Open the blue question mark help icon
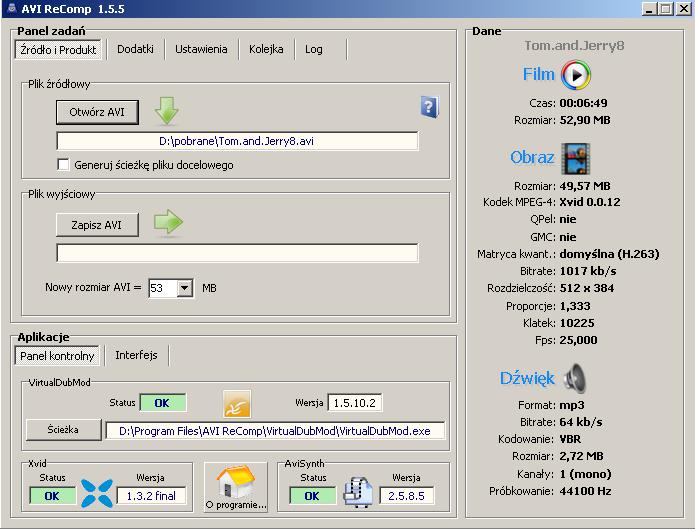This screenshot has width=695, height=529. pos(429,107)
